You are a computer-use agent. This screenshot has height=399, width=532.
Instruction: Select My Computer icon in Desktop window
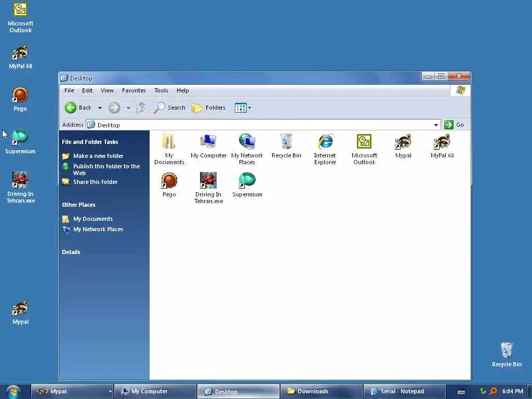pyautogui.click(x=208, y=146)
